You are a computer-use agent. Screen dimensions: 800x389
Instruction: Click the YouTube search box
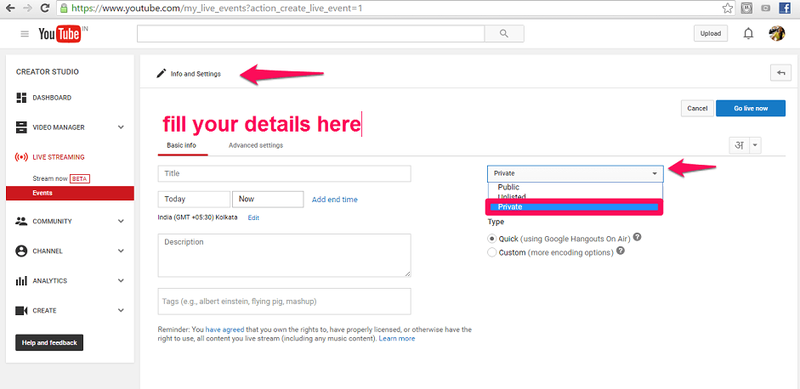point(311,34)
